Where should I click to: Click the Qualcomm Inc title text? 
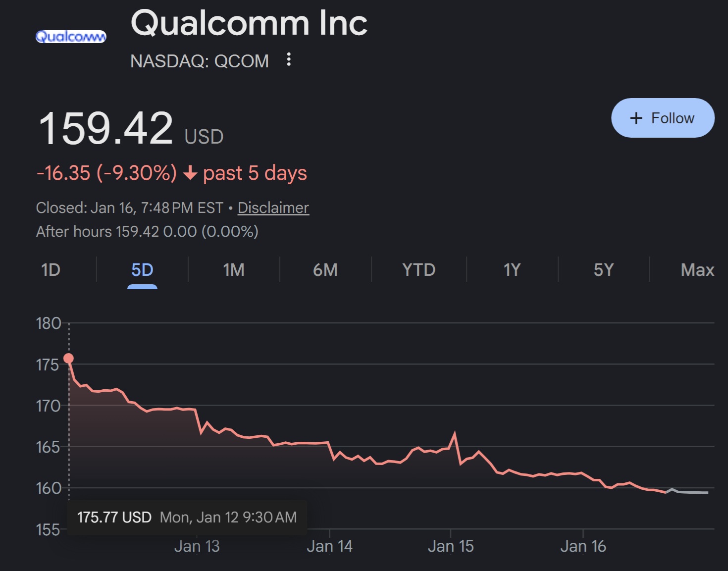(x=249, y=23)
